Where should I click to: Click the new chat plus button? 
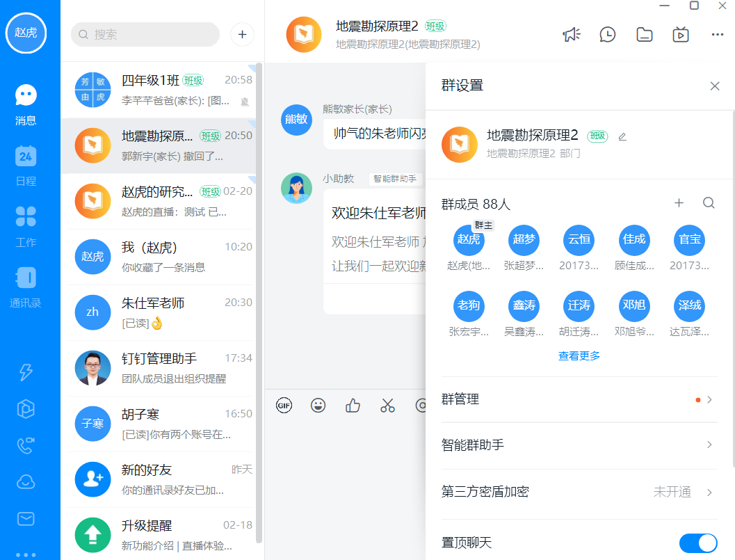[x=242, y=34]
